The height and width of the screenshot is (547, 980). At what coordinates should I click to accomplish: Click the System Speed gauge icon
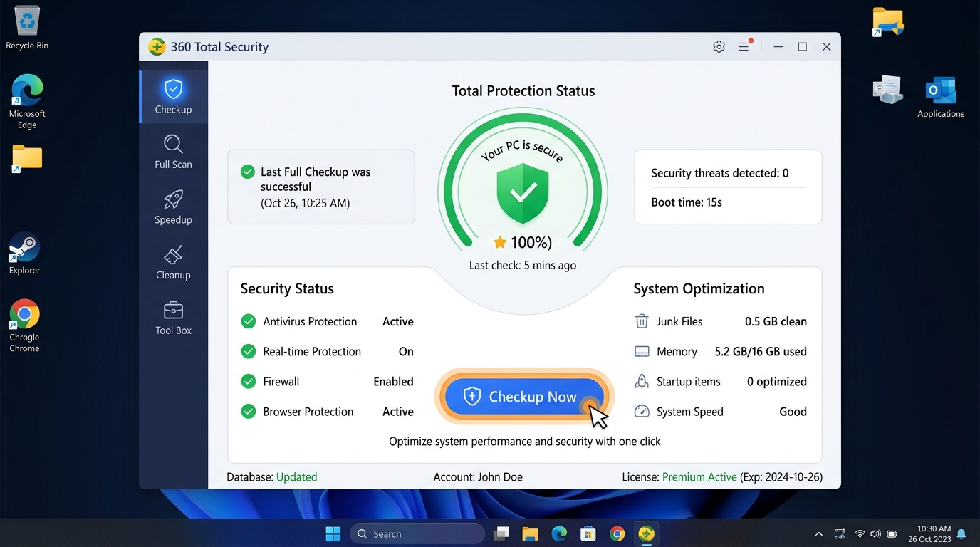coord(642,411)
